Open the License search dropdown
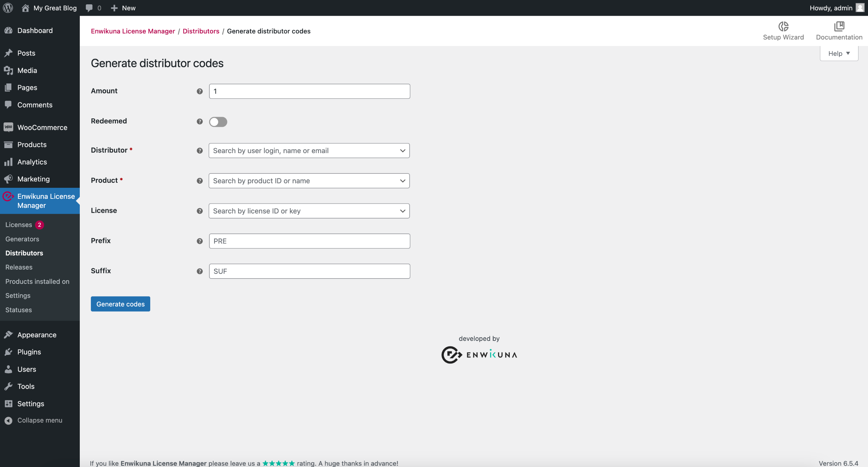Viewport: 868px width, 467px height. pyautogui.click(x=309, y=211)
